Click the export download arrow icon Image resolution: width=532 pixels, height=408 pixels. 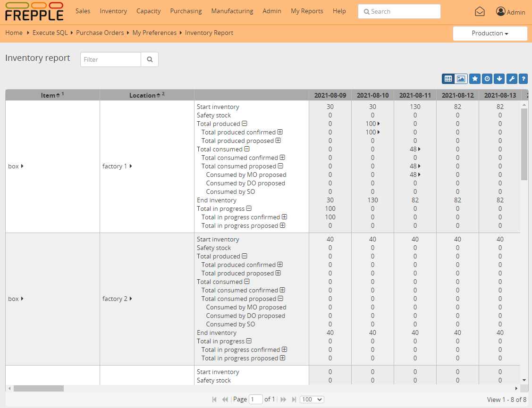[x=499, y=78]
